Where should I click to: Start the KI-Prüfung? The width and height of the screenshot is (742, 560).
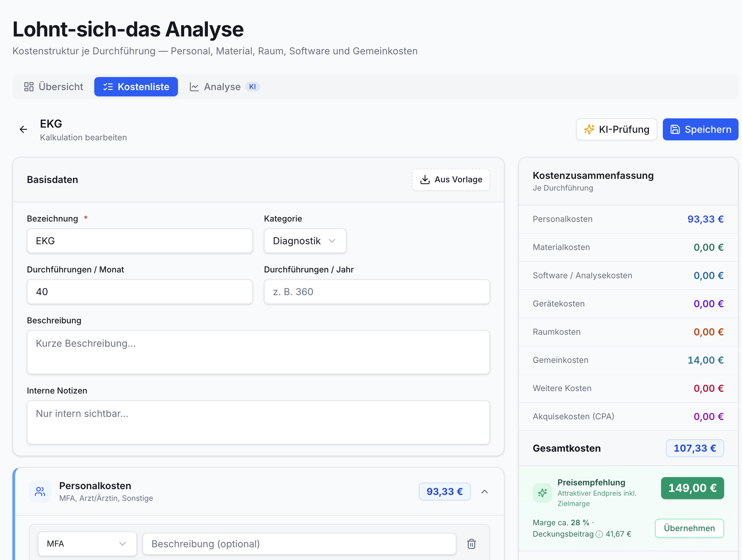pos(616,129)
